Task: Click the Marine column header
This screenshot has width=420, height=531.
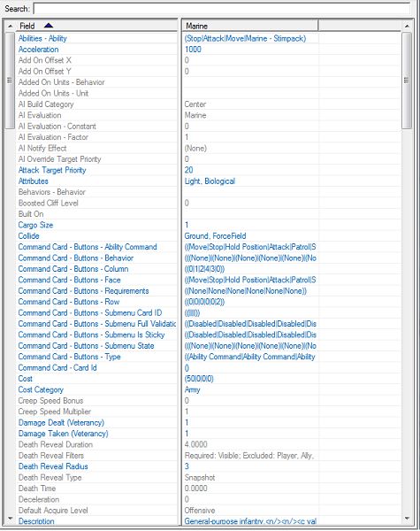Action: tap(250, 26)
